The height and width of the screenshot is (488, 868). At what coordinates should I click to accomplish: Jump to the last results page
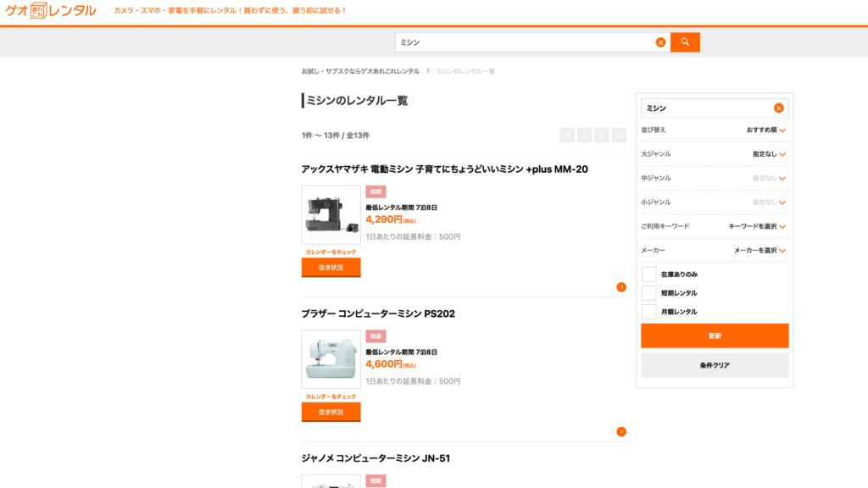619,135
